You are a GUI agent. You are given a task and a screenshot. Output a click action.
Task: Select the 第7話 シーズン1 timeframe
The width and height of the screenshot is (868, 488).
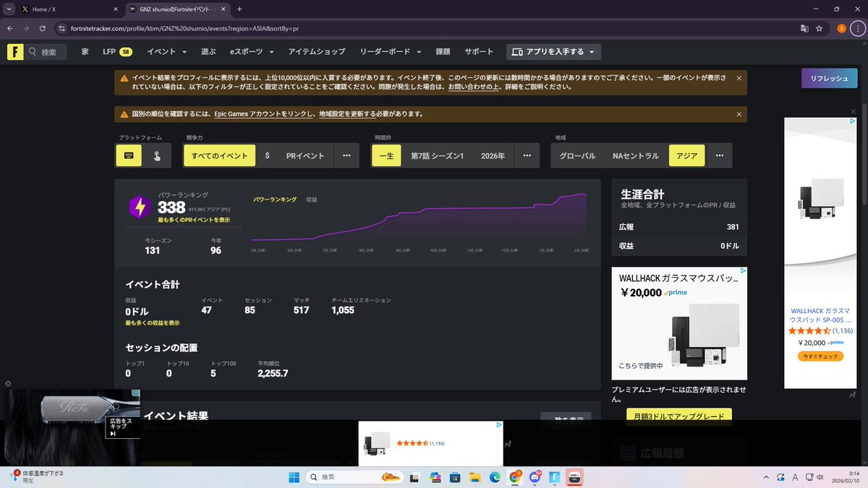coord(437,155)
